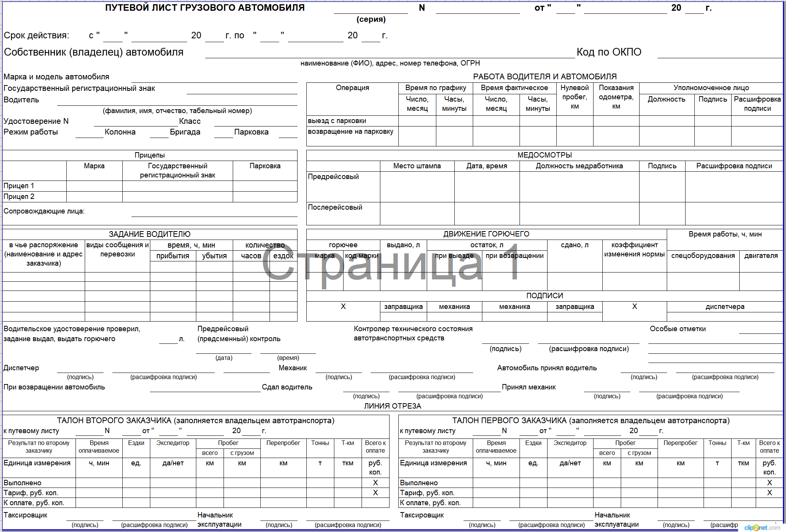Click the blank line after 'Код по ОКПО'

720,53
